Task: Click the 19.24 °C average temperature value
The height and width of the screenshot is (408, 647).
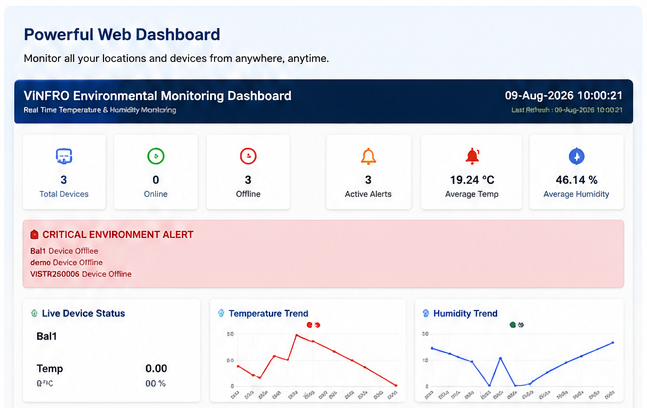Action: 472,180
